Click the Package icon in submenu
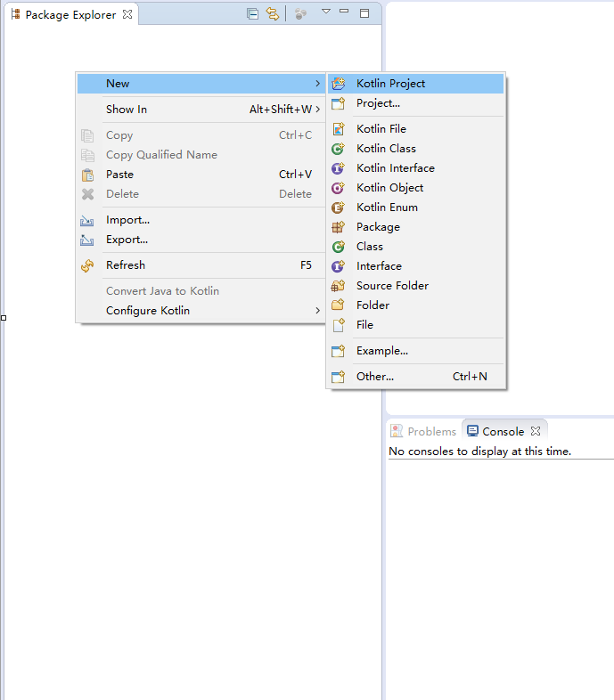This screenshot has height=700, width=614. click(339, 227)
